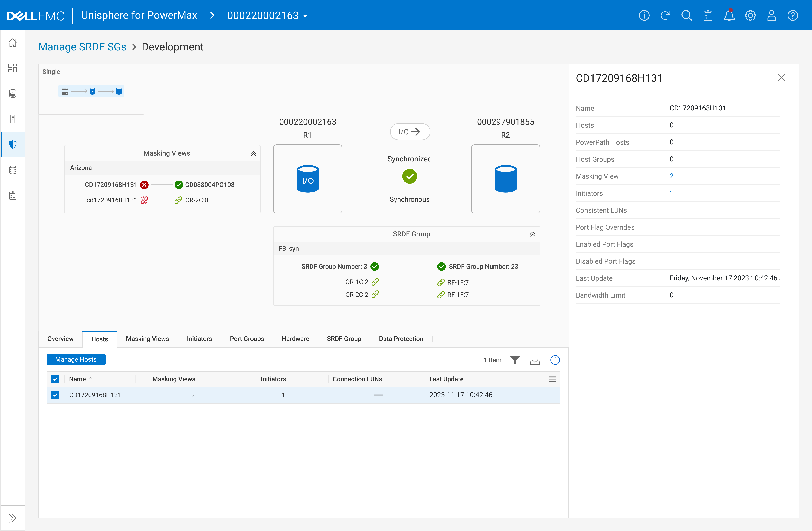The image size is (812, 531).
Task: Click the notifications bell icon
Action: [x=729, y=15]
